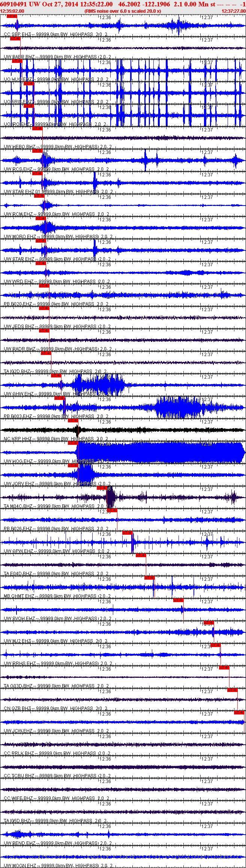Click the PB B003 EHZ station label
The height and width of the screenshot is (868, 246).
(x=18, y=416)
